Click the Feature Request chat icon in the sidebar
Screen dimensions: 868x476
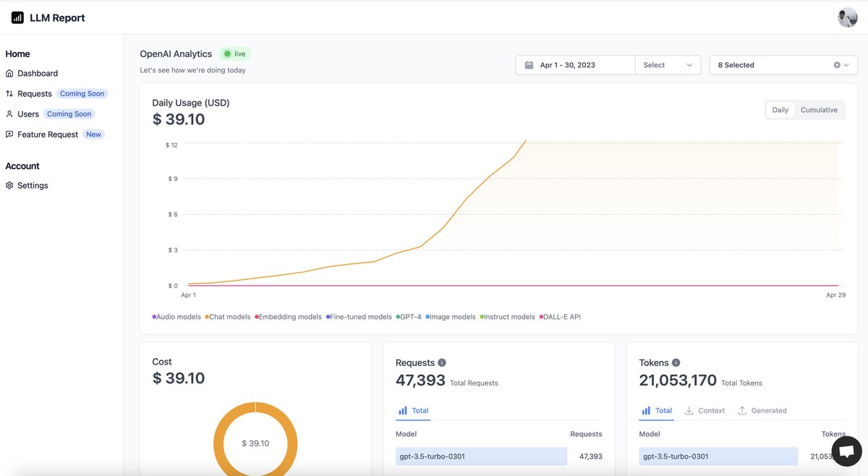[x=9, y=134]
